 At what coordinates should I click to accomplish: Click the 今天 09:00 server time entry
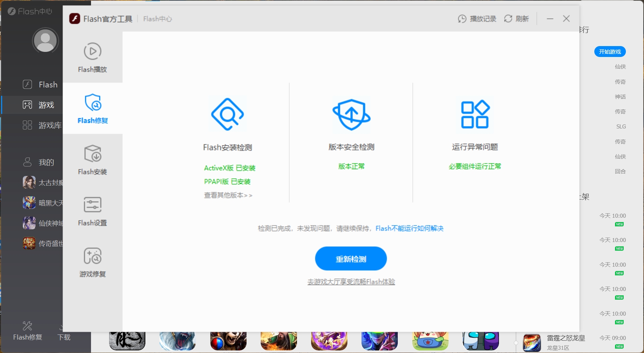(x=612, y=338)
